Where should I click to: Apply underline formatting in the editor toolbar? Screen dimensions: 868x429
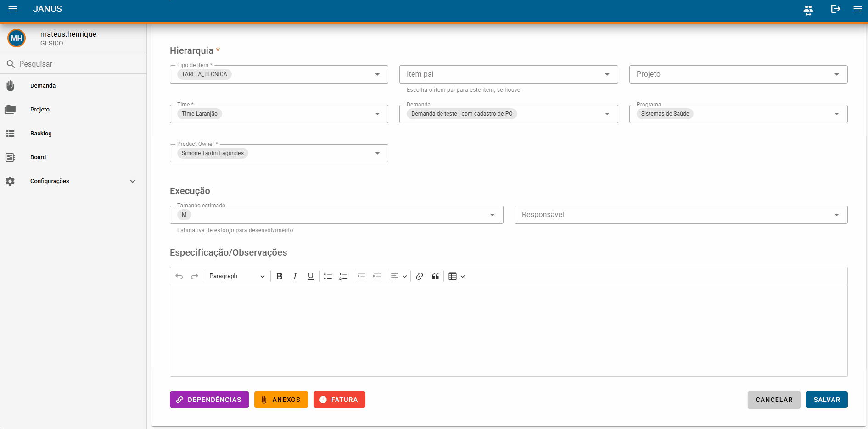[x=311, y=276]
